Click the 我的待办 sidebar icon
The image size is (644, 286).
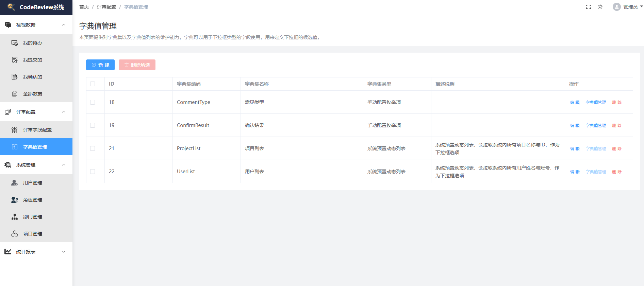(15, 43)
